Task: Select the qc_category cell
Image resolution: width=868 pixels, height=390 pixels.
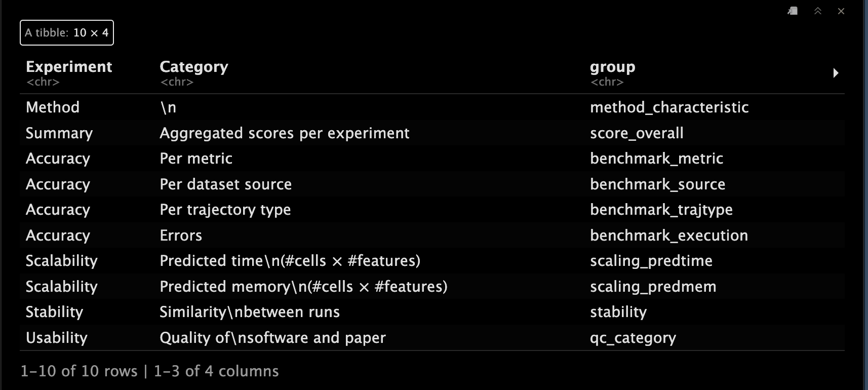Action: click(x=633, y=338)
